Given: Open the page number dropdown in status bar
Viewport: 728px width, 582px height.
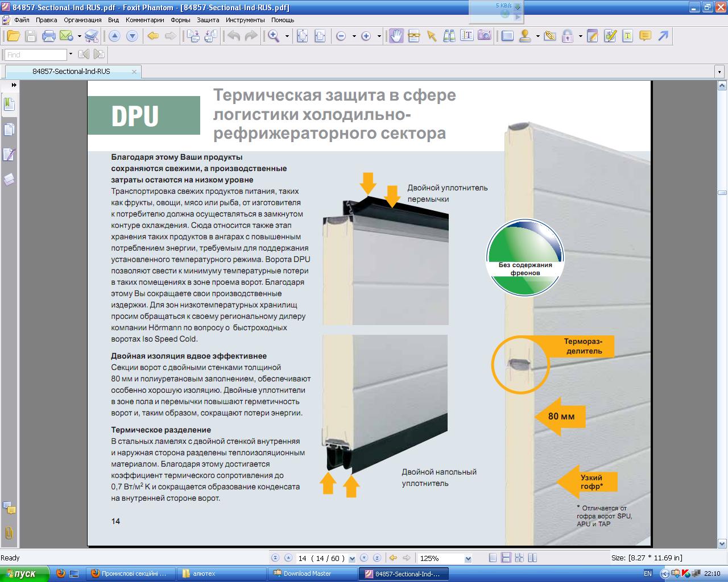Looking at the screenshot, I should (352, 559).
